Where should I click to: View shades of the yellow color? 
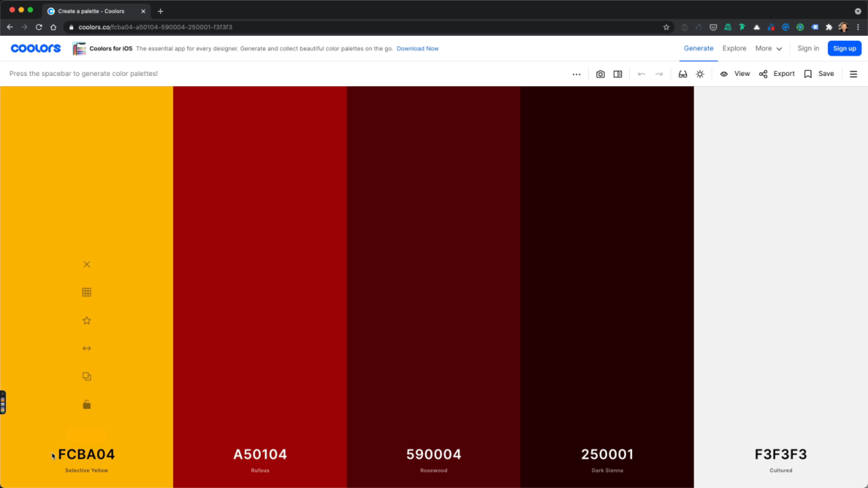click(x=87, y=292)
